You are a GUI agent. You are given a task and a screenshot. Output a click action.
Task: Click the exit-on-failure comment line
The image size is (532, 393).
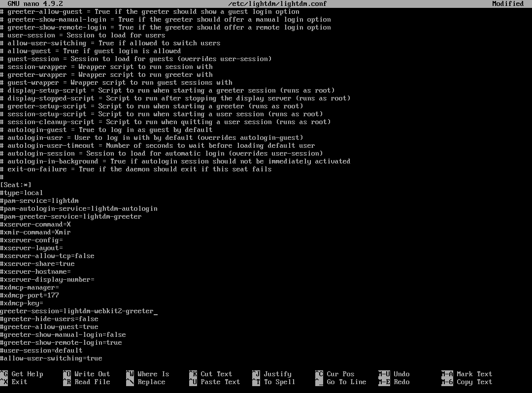(x=136, y=169)
